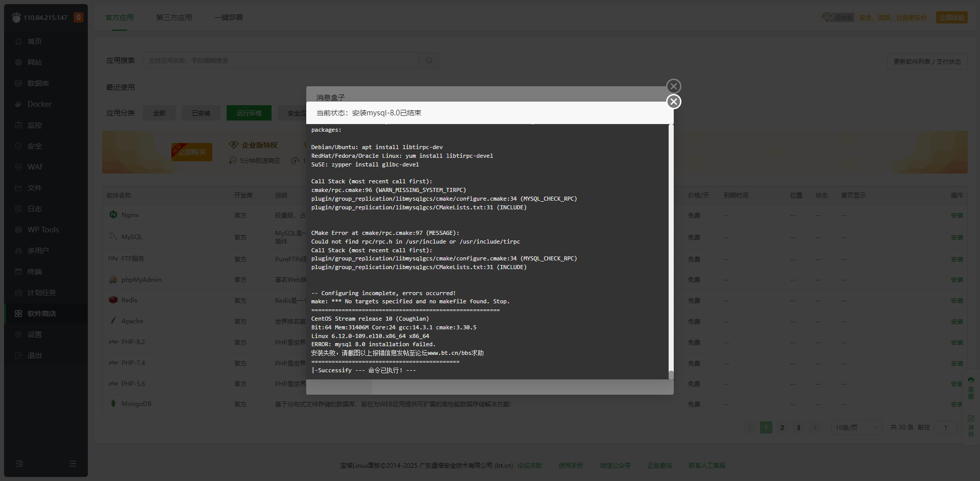
Task: Filter apps by 运行环境 category
Action: coord(249,113)
